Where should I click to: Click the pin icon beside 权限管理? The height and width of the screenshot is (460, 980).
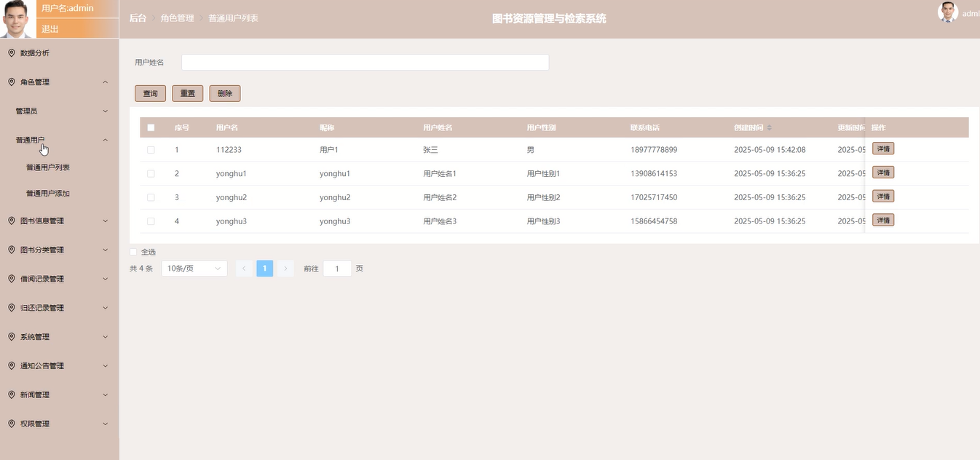[x=12, y=424]
